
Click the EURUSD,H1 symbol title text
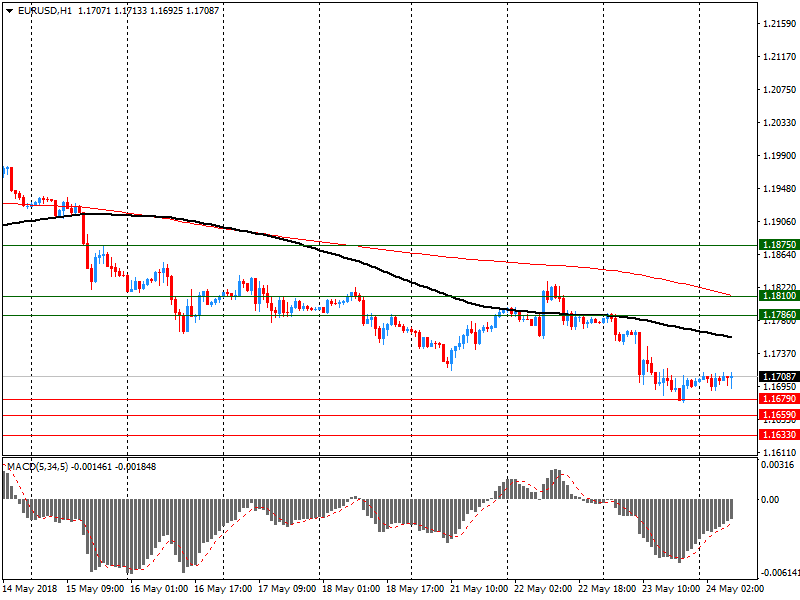45,11
